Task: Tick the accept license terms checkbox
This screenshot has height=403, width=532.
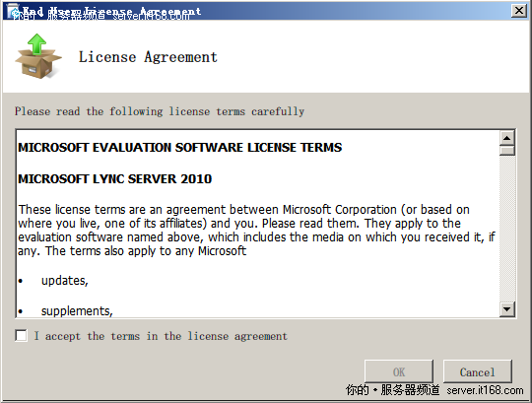Action: tap(21, 336)
